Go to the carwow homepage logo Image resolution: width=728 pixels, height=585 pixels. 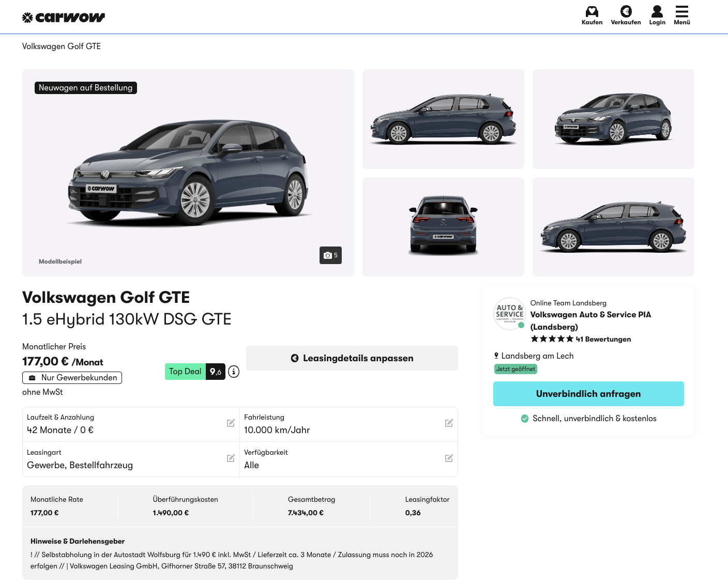[64, 18]
